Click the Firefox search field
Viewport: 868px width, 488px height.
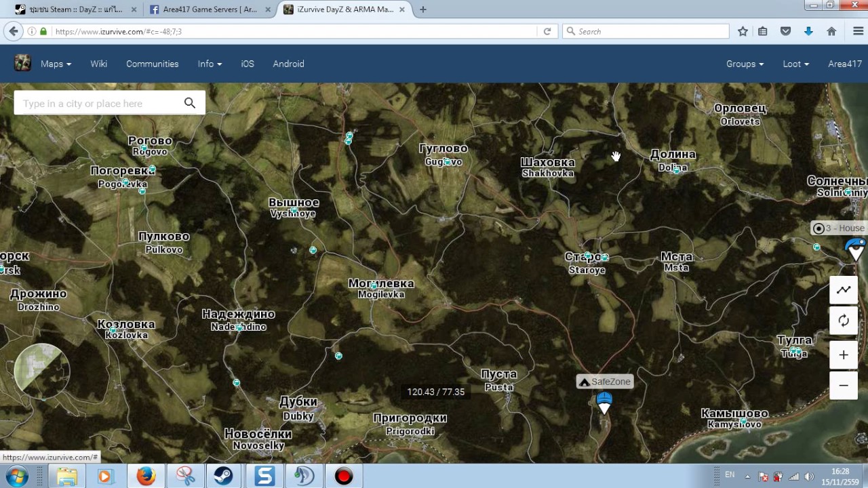[x=646, y=31]
